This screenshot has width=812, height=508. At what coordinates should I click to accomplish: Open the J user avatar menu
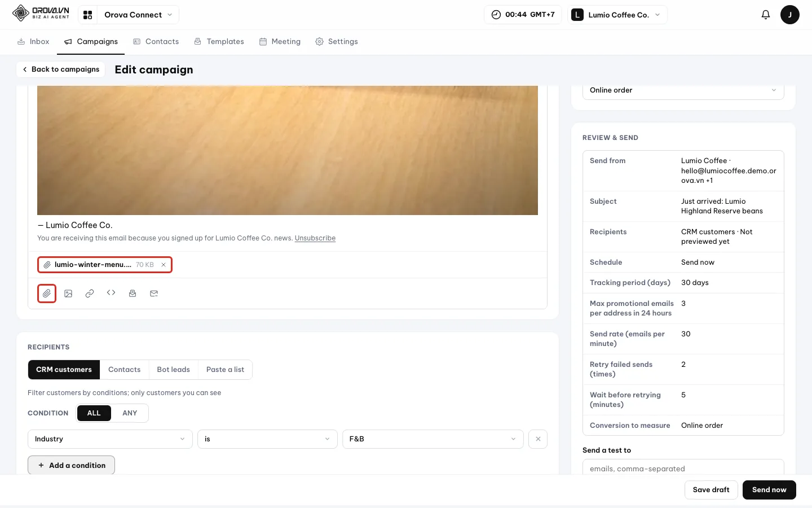[789, 15]
